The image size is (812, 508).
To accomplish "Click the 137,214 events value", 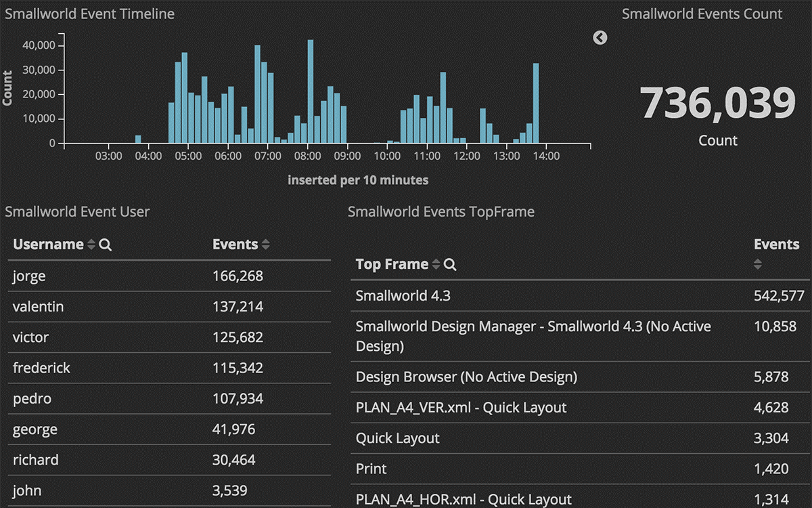I will point(238,307).
